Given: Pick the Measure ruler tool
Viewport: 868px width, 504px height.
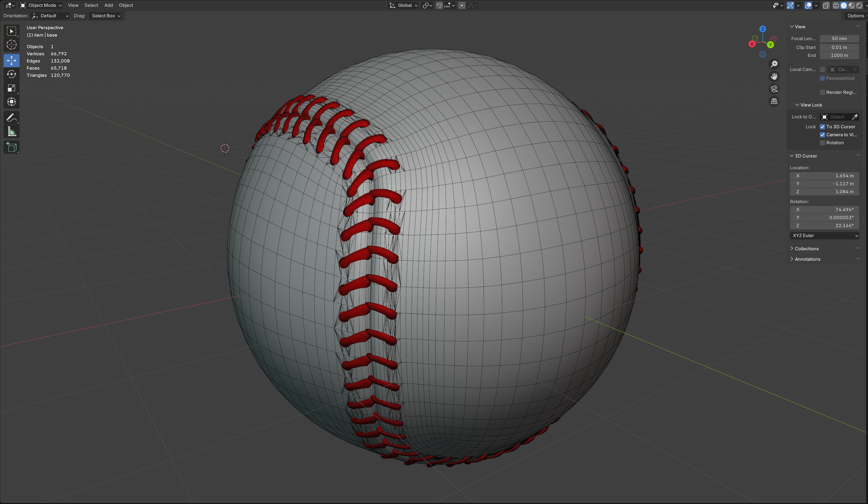Looking at the screenshot, I should [x=11, y=132].
